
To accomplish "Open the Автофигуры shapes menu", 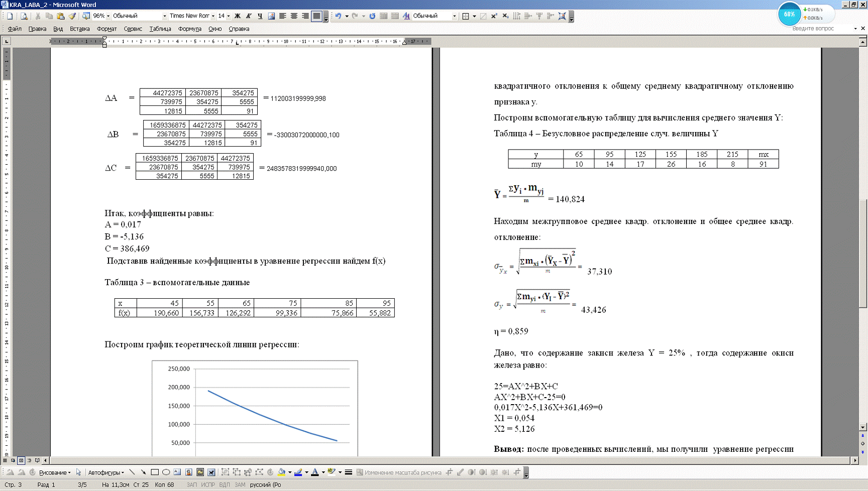I will point(105,472).
